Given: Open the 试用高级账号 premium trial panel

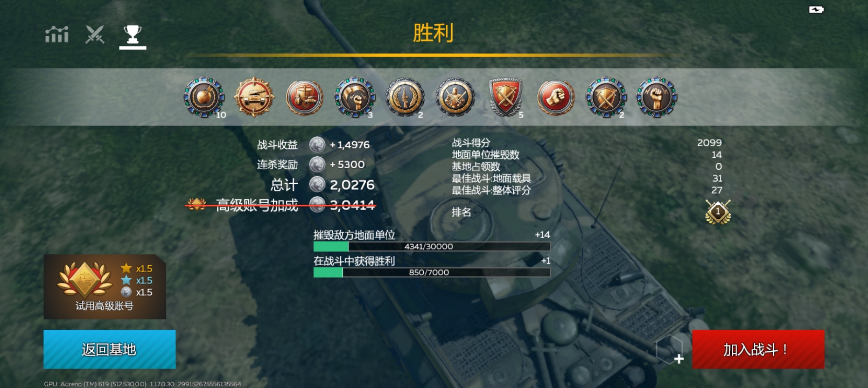Looking at the screenshot, I should (x=104, y=287).
